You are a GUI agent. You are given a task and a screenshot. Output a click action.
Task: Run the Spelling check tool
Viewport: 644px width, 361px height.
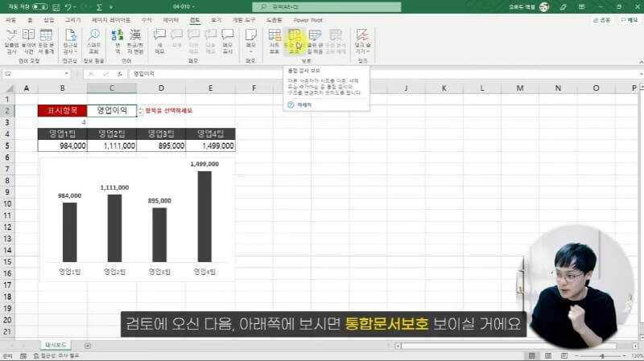pos(11,42)
